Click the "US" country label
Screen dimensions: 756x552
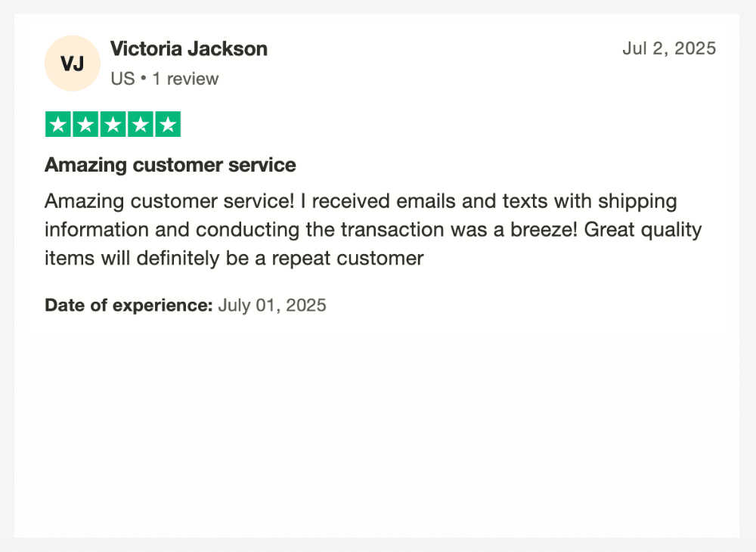[x=122, y=79]
